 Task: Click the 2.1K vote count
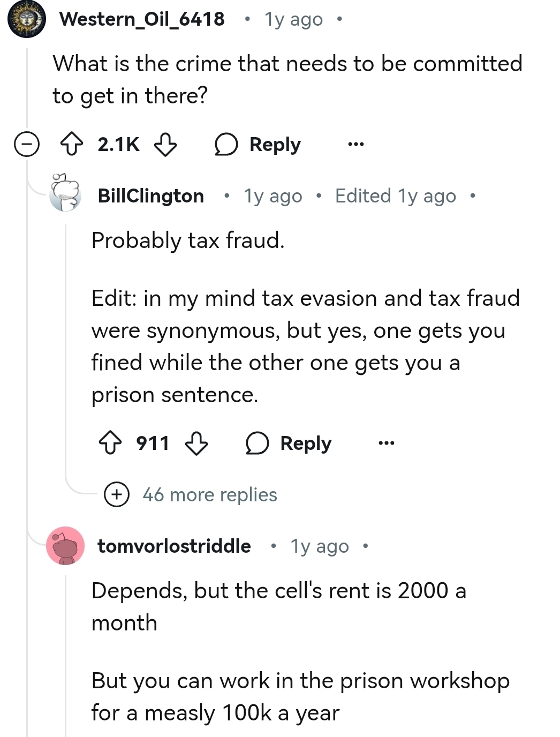118,145
